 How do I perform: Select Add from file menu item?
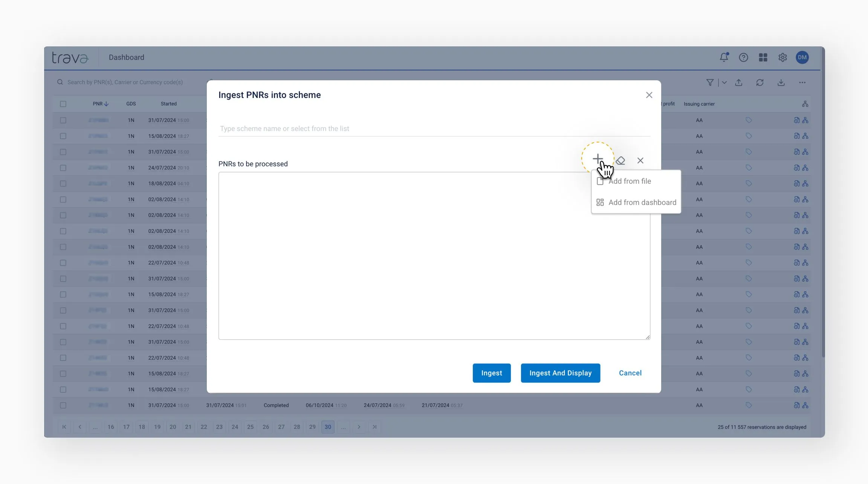(630, 181)
